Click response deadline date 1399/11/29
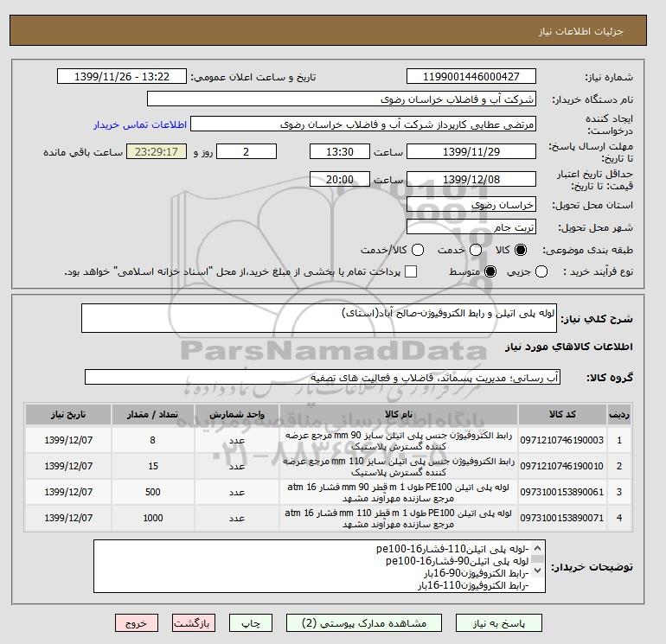 pos(471,151)
